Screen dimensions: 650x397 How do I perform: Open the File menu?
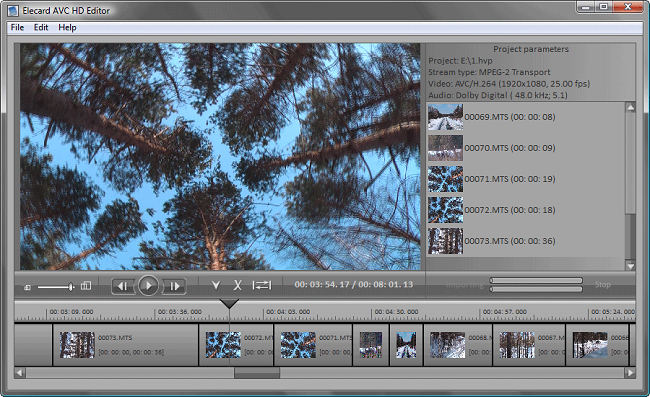tap(17, 27)
